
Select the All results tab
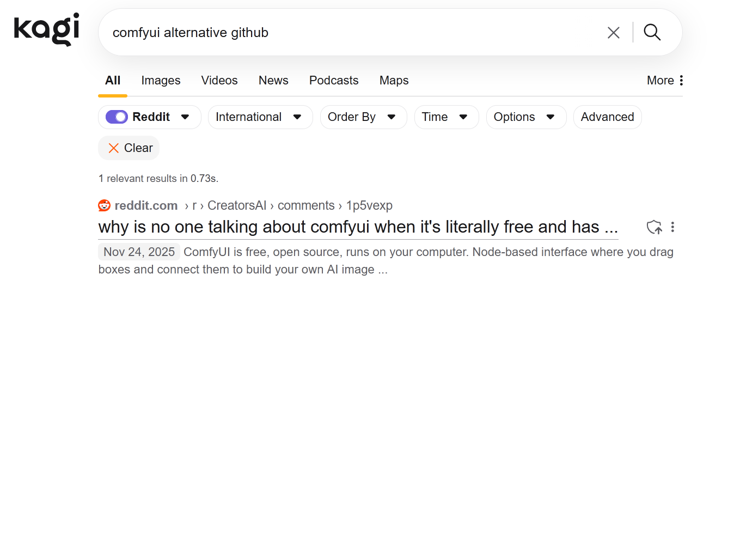tap(113, 81)
